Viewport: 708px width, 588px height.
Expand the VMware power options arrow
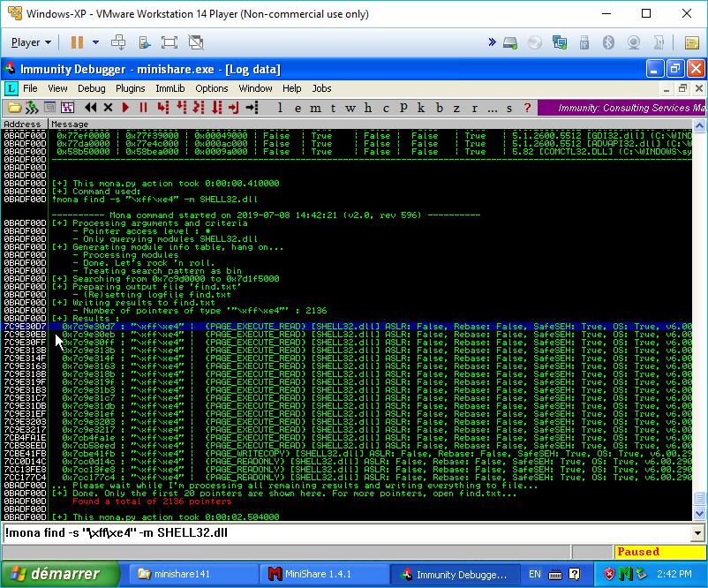[x=95, y=42]
